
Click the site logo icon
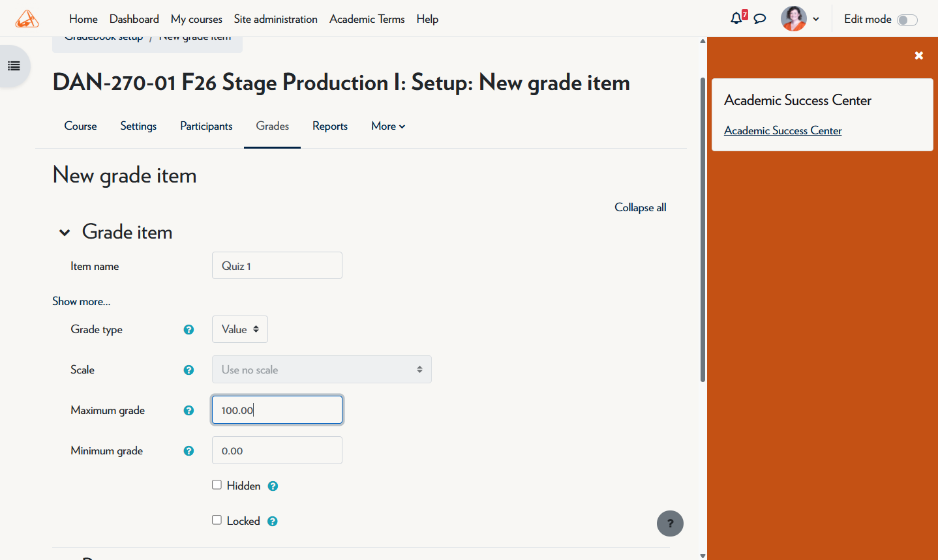pyautogui.click(x=27, y=19)
